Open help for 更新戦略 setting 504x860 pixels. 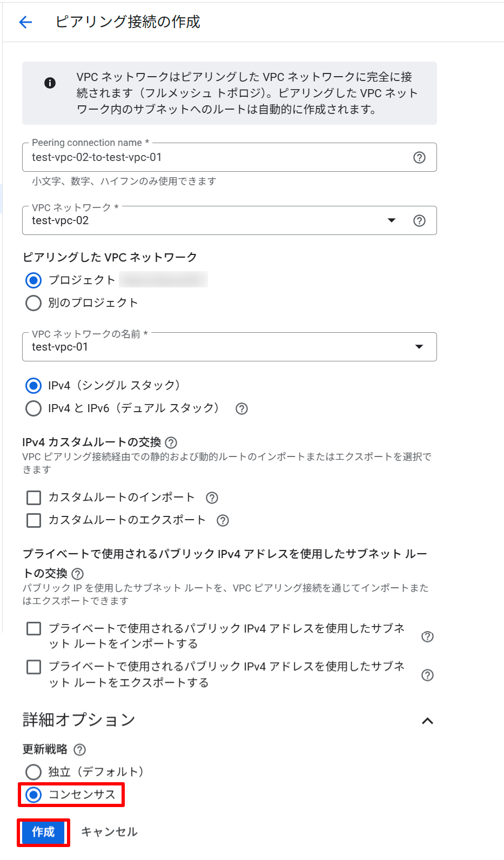[x=79, y=749]
